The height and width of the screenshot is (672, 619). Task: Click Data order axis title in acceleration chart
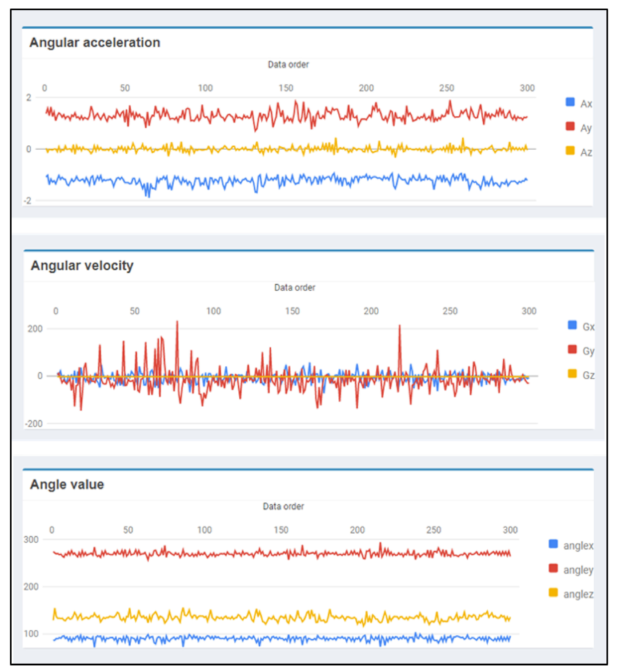coord(288,65)
